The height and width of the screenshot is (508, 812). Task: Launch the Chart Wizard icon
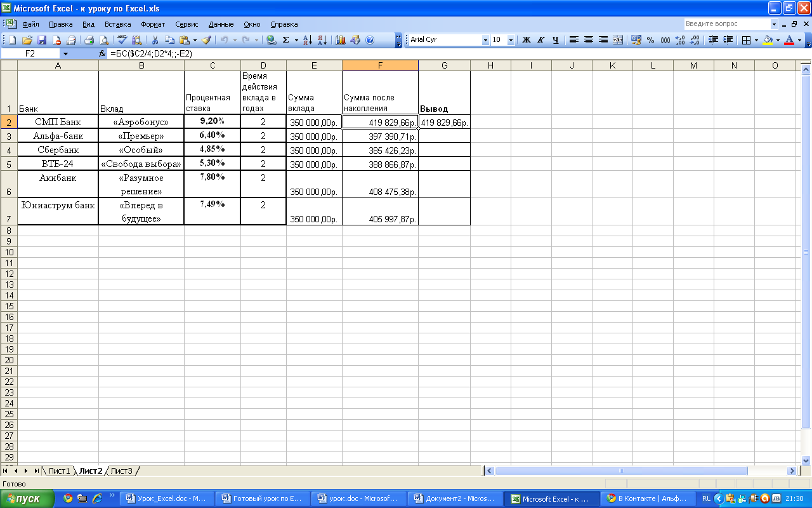[341, 40]
